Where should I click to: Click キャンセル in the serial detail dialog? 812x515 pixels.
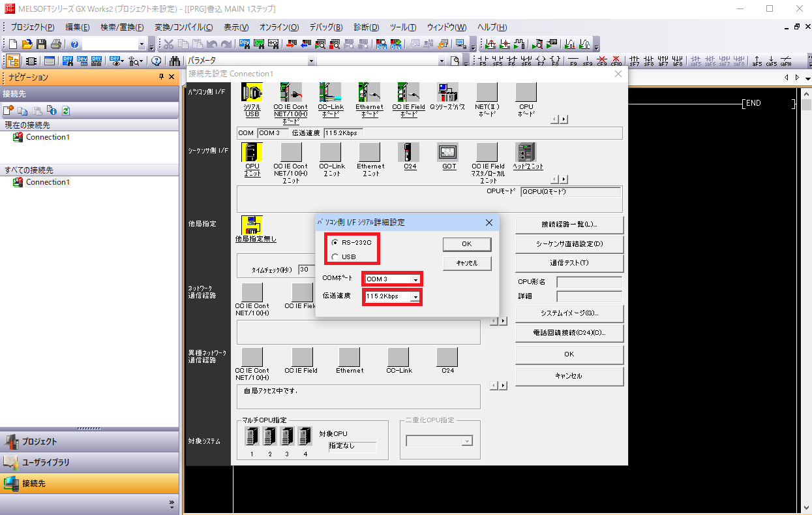[x=467, y=263]
